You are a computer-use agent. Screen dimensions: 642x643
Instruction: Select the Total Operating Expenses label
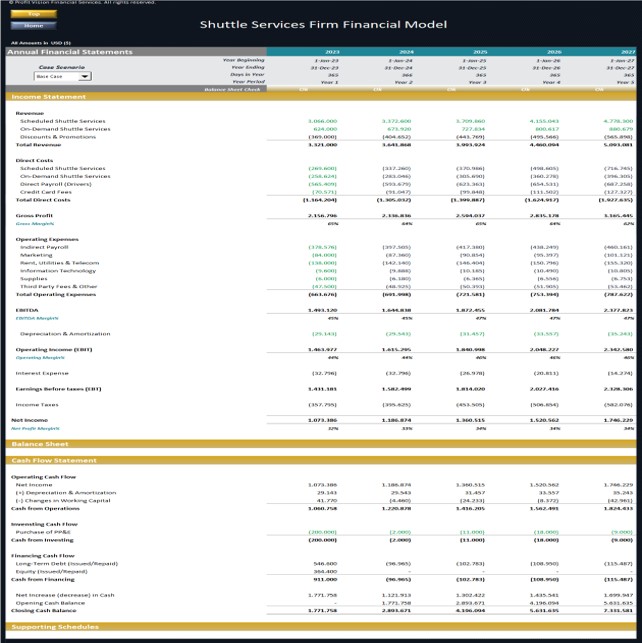(56, 294)
